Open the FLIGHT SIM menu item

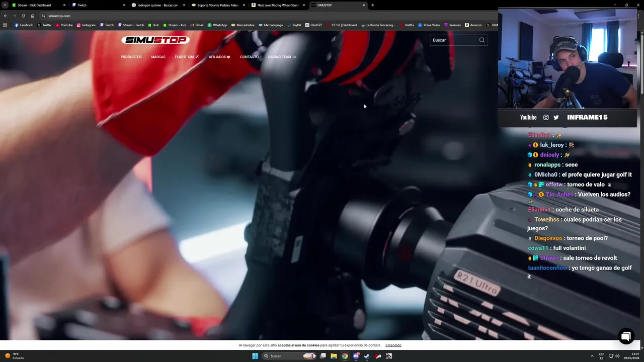pyautogui.click(x=187, y=57)
